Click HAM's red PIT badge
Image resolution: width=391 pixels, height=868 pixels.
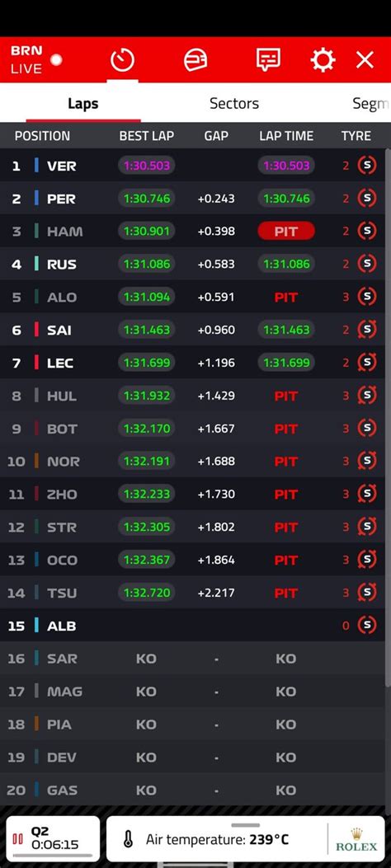pyautogui.click(x=286, y=232)
